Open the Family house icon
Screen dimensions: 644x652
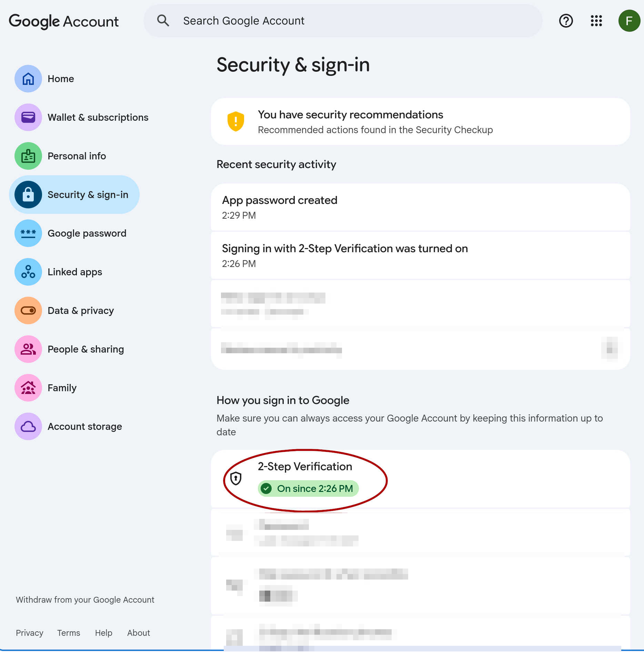coord(28,388)
